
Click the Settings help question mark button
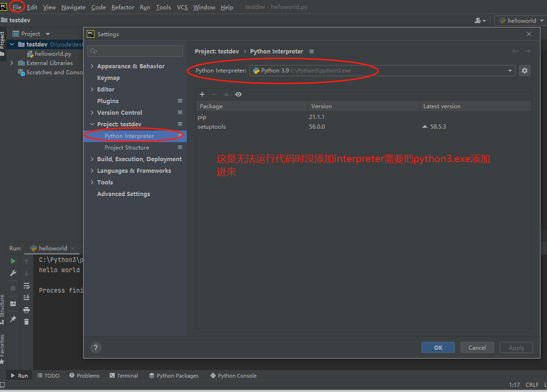point(96,347)
